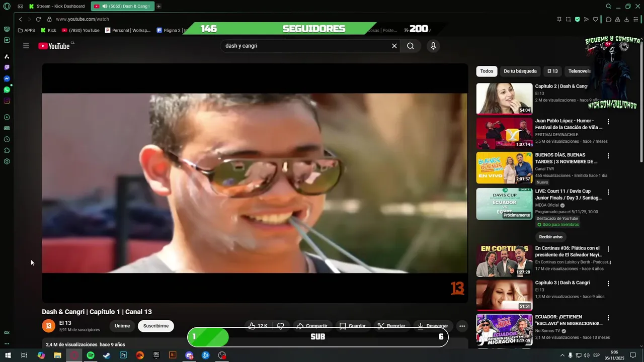This screenshot has height=362, width=644.
Task: Click the Recortar clip button
Action: point(391,326)
